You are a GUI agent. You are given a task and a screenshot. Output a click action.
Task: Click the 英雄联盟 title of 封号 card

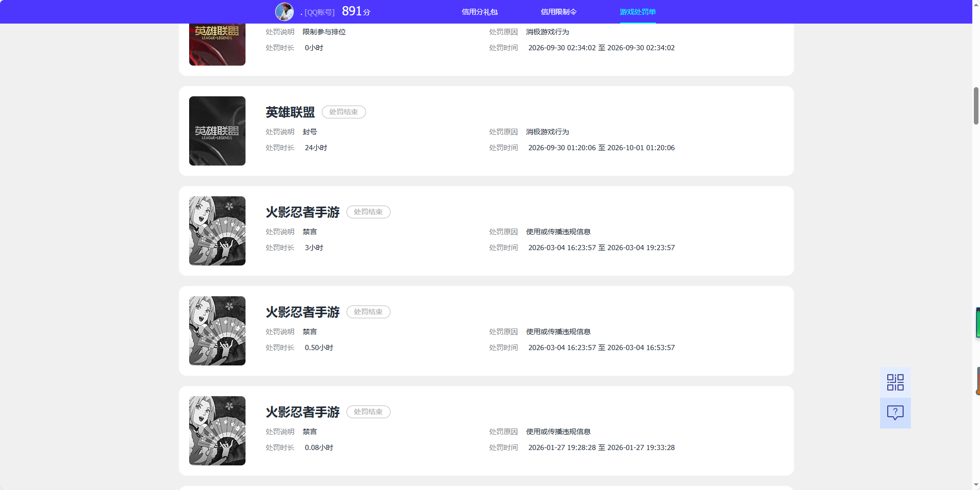(x=290, y=112)
